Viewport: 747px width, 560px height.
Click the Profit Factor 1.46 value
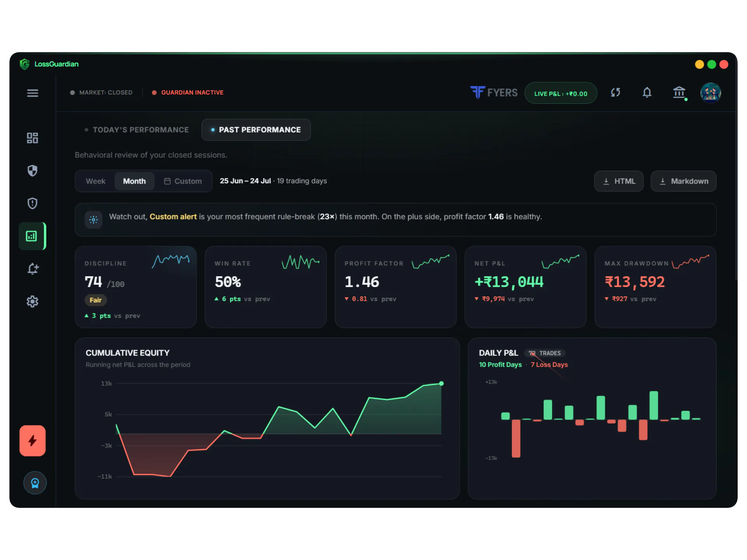pyautogui.click(x=362, y=282)
